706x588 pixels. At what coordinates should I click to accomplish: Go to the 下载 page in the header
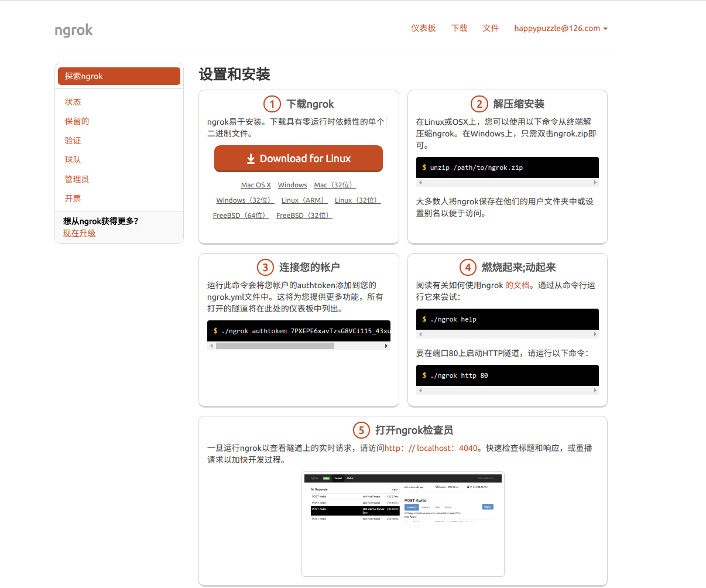[460, 28]
